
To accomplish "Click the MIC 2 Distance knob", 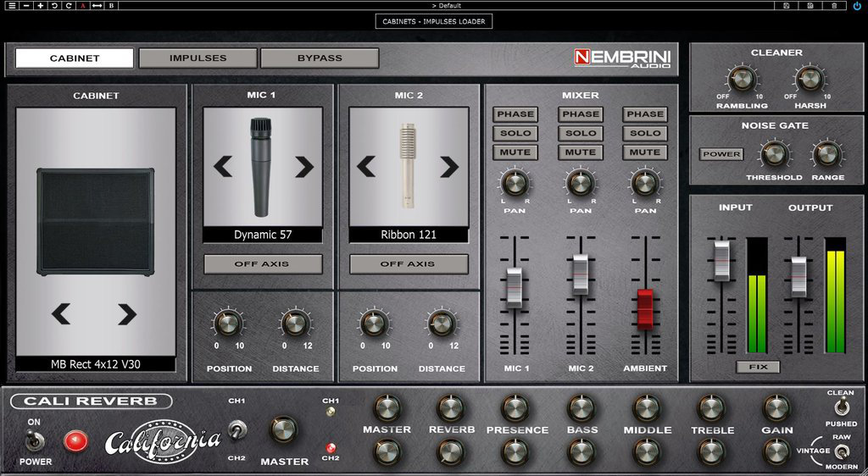I will pyautogui.click(x=442, y=324).
